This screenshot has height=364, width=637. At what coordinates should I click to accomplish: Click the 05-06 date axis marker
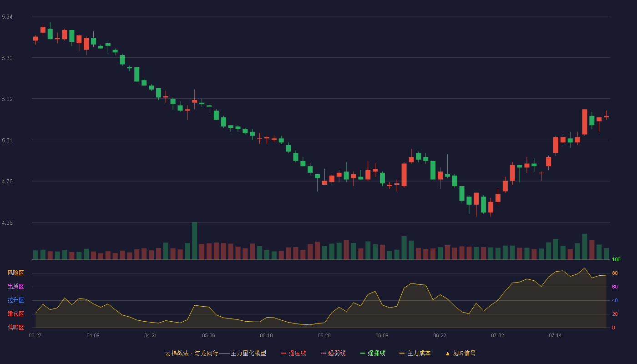[208, 335]
